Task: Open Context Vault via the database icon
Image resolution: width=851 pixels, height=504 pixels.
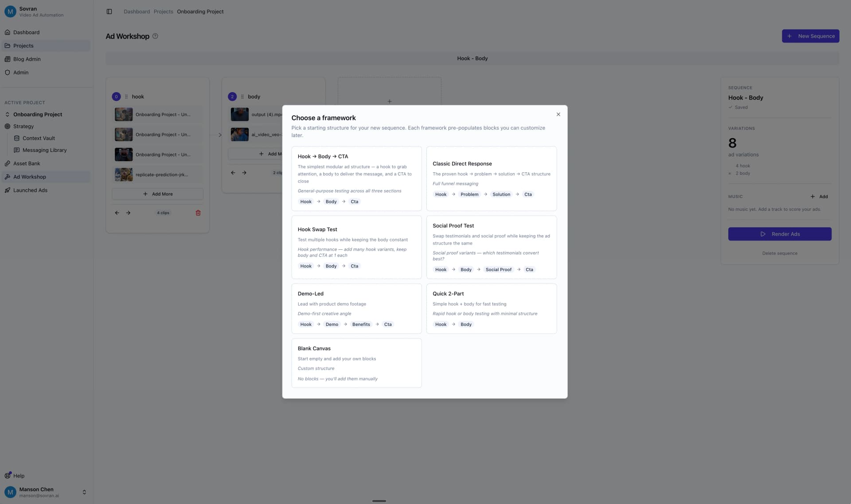Action: [16, 138]
